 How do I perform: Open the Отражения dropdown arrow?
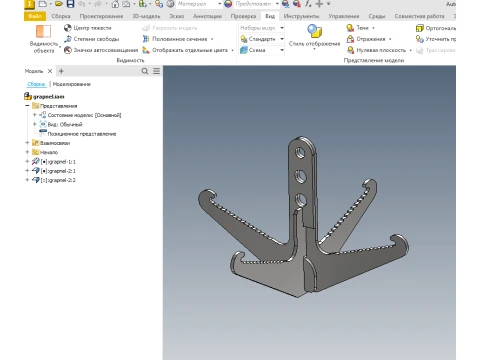[390, 39]
